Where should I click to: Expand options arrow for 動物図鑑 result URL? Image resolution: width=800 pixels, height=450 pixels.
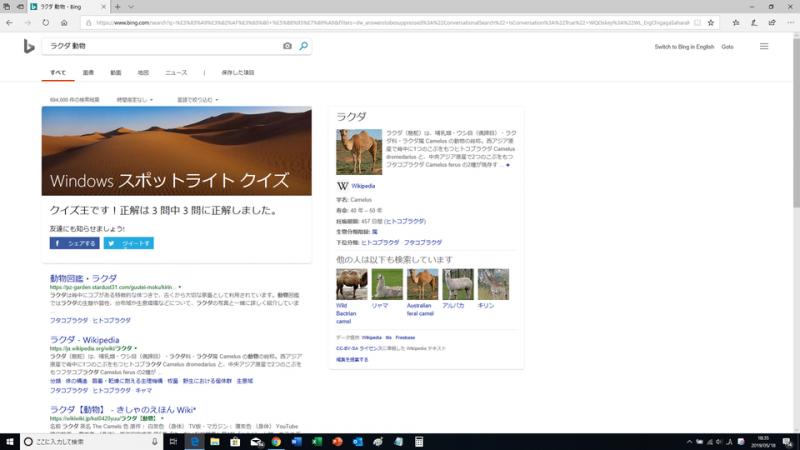pos(180,287)
